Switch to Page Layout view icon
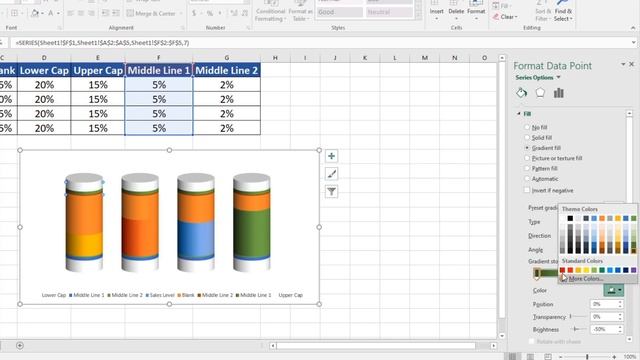 point(530,357)
